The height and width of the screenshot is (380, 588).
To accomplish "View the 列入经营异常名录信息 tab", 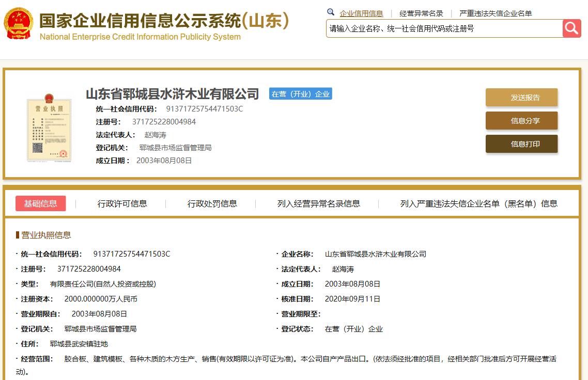I will coord(319,203).
